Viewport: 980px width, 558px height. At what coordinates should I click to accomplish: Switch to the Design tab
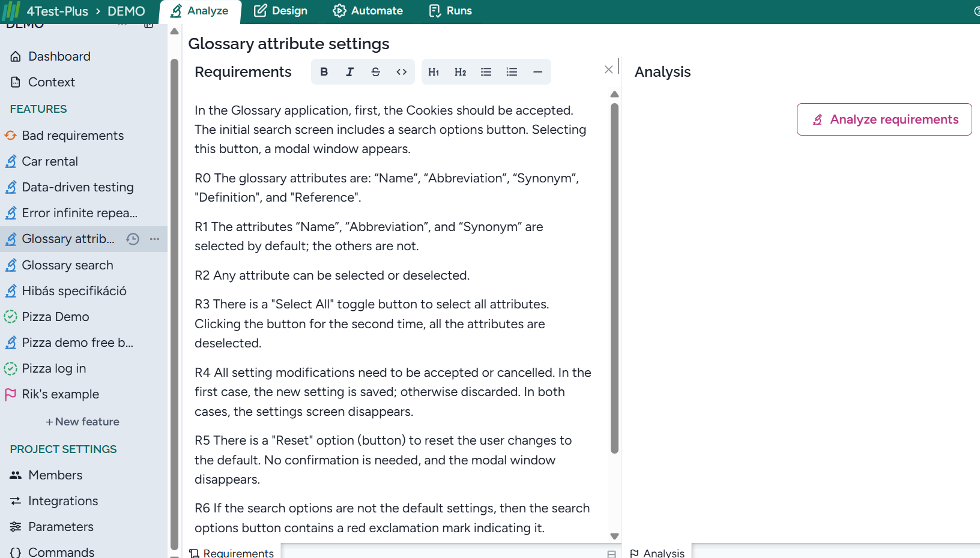tap(280, 11)
